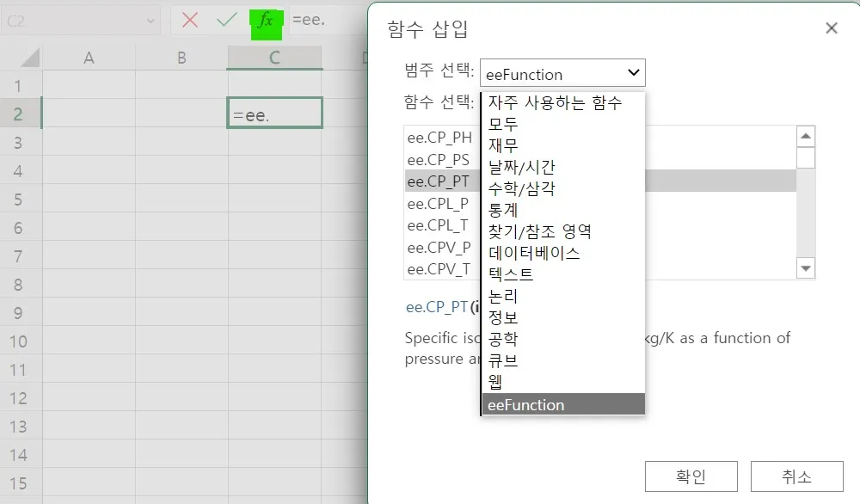The width and height of the screenshot is (860, 504).
Task: Click the fx insert function icon
Action: (266, 20)
